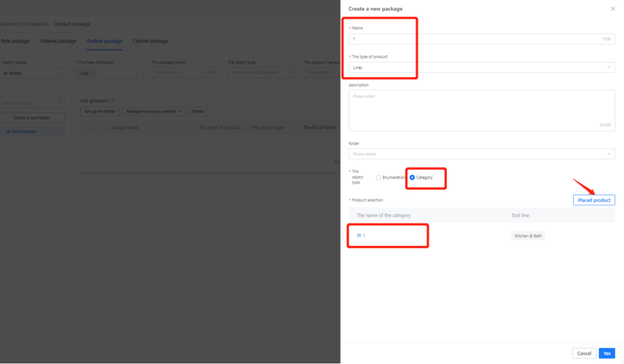The height and width of the screenshot is (364, 624).
Task: Select the Category radio button
Action: click(x=412, y=178)
